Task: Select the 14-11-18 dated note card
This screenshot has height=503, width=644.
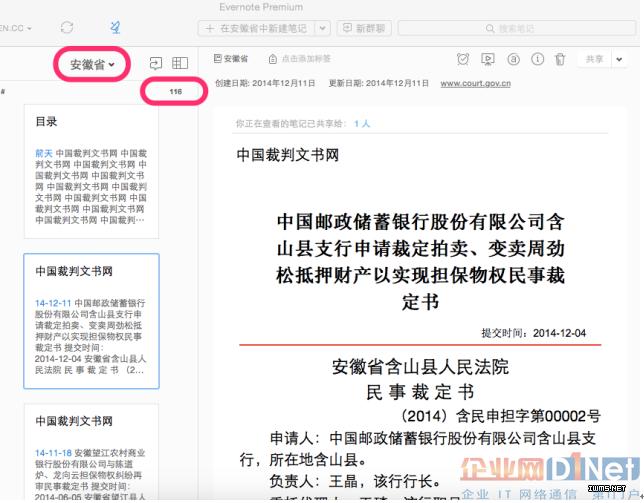Action: pyautogui.click(x=91, y=450)
